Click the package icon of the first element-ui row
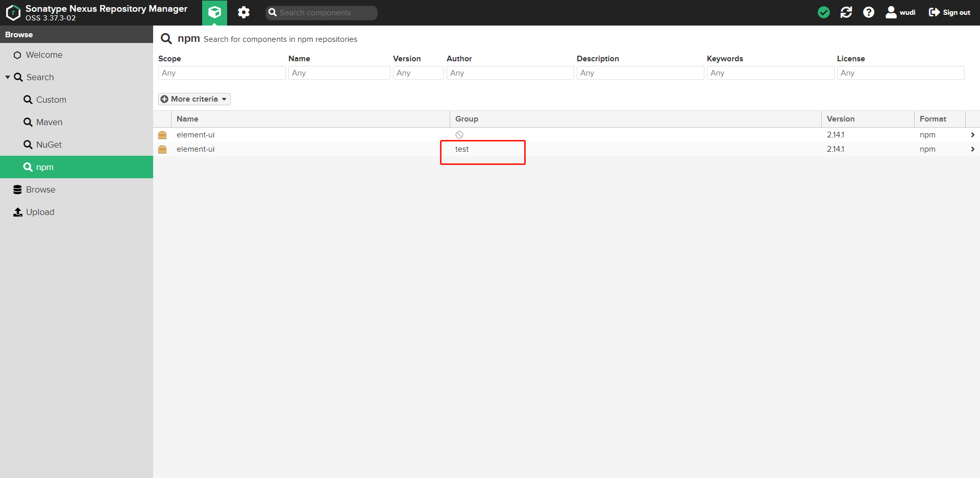 click(162, 135)
